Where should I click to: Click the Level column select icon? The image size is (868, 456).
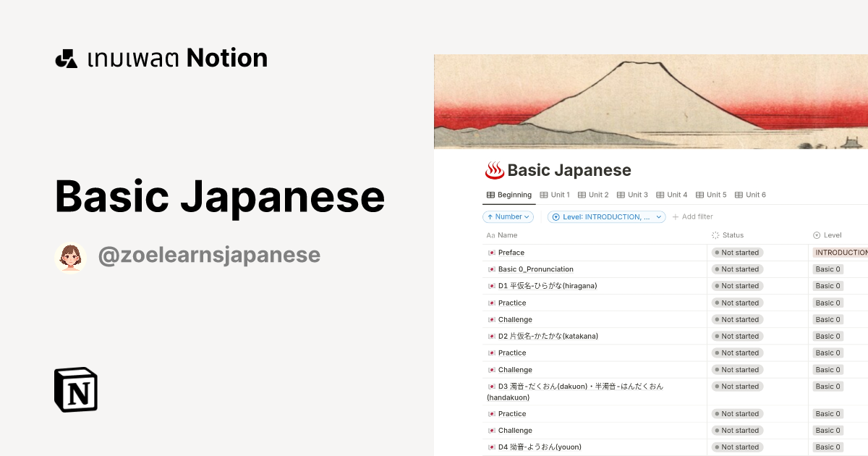(x=819, y=235)
